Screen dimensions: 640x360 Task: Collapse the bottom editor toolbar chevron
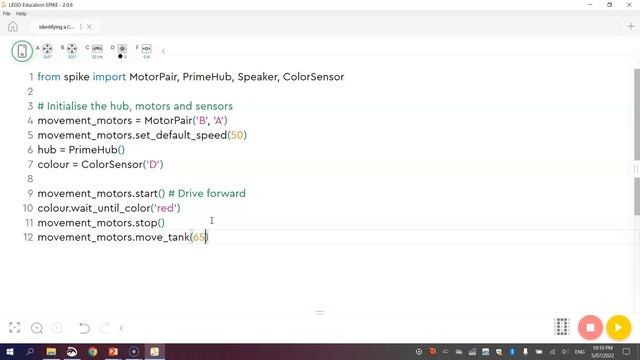click(121, 328)
